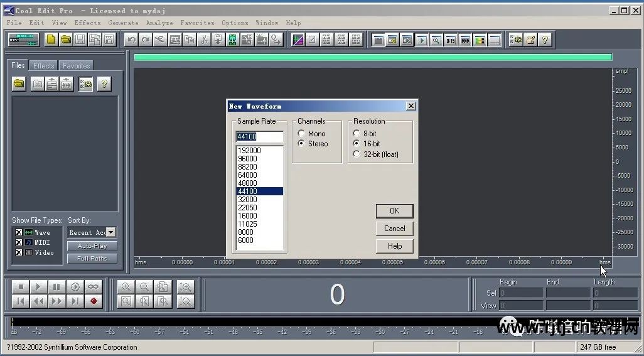Image resolution: width=644 pixels, height=356 pixels.
Task: Click the green Mix Paste icon
Action: click(x=232, y=40)
